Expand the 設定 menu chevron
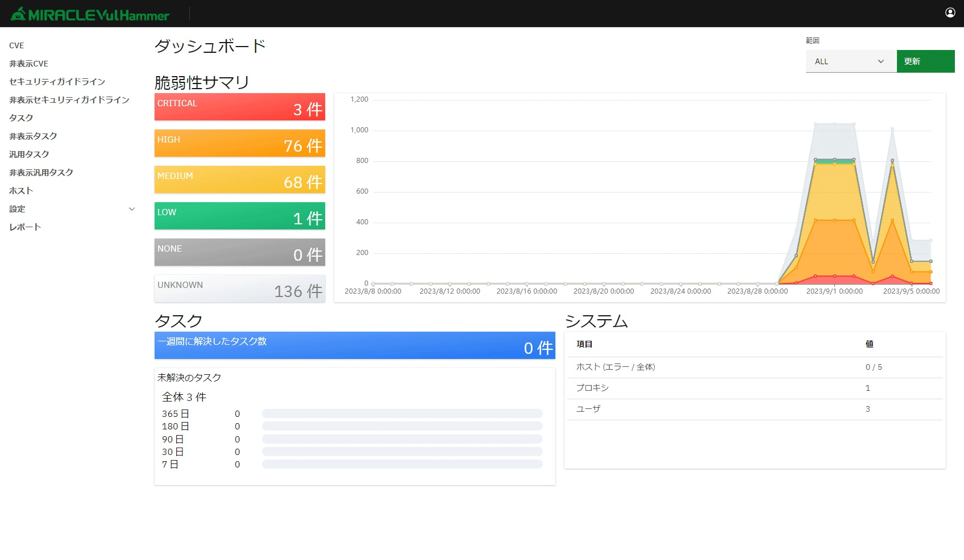The width and height of the screenshot is (964, 560). coord(132,209)
